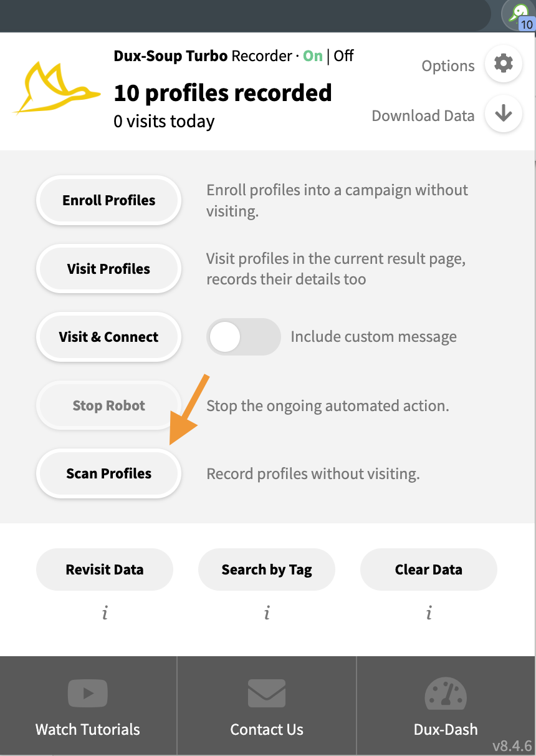Click the Scan Profiles button
The height and width of the screenshot is (756, 536).
(x=109, y=473)
